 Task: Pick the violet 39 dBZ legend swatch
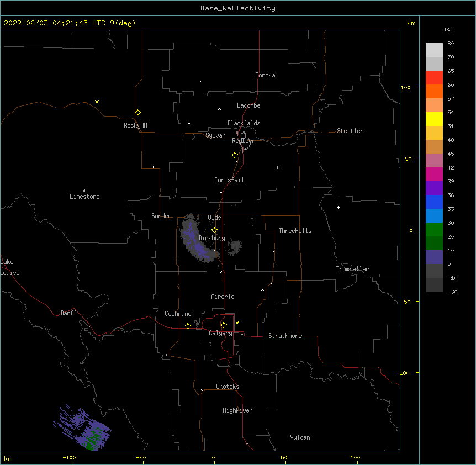[434, 188]
